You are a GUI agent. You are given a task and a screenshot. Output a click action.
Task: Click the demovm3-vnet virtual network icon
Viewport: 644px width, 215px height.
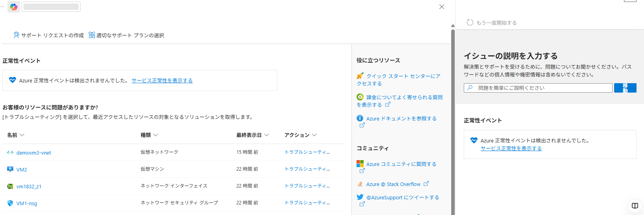pos(10,153)
